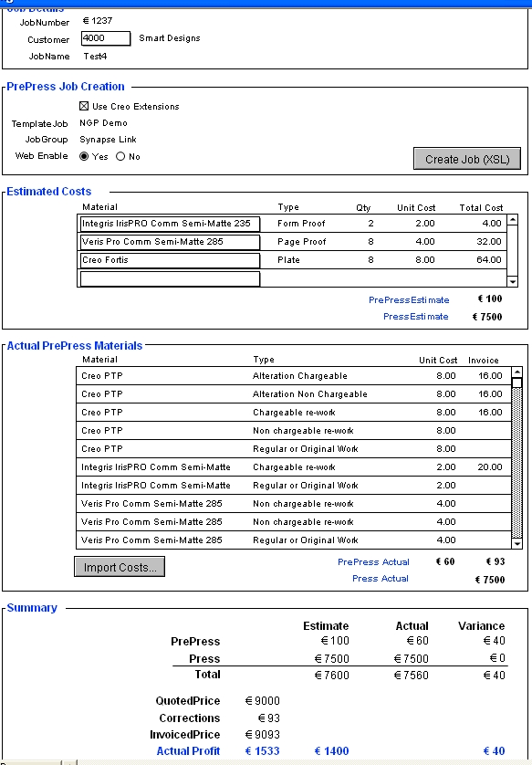Select the Alteration Non Chargeable type cell
532x765 pixels.
[x=310, y=394]
